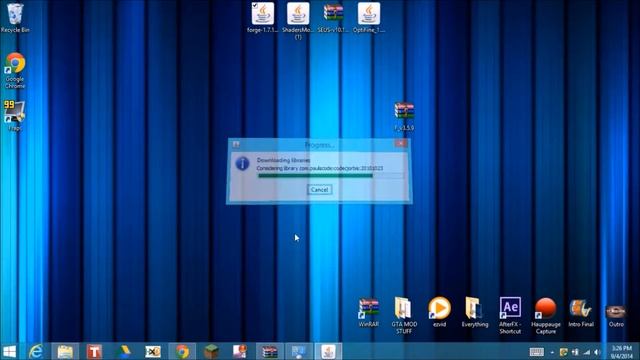Open the Windows Start button
Viewport: 640px width, 360px height.
tap(9, 351)
